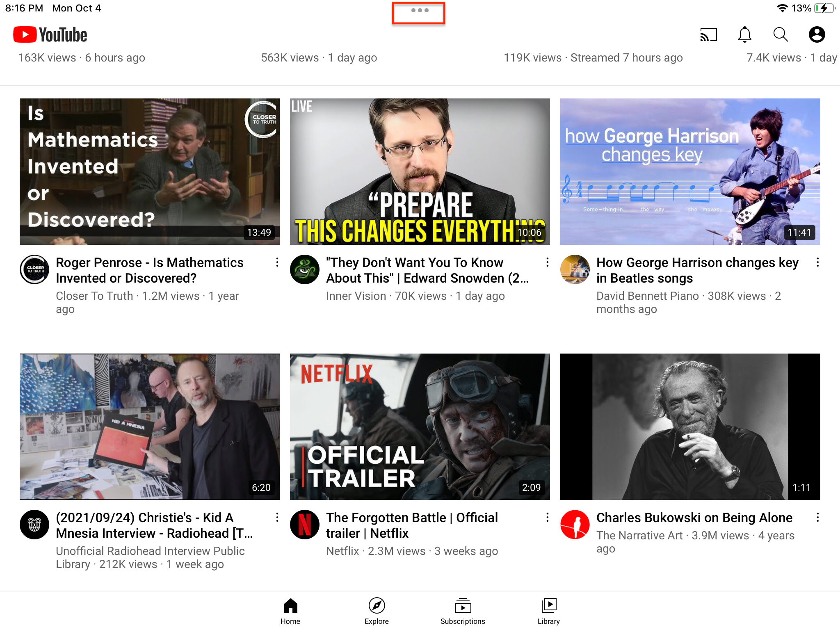Image resolution: width=840 pixels, height=630 pixels.
Task: Select 'Closer To Truth · 1.2M views' line
Action: [147, 302]
